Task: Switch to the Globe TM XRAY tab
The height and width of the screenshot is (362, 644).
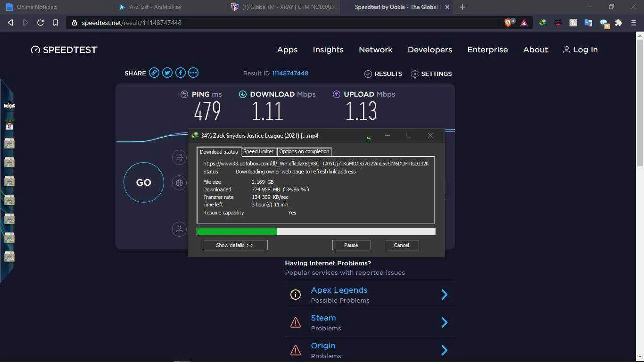Action: coord(282,7)
